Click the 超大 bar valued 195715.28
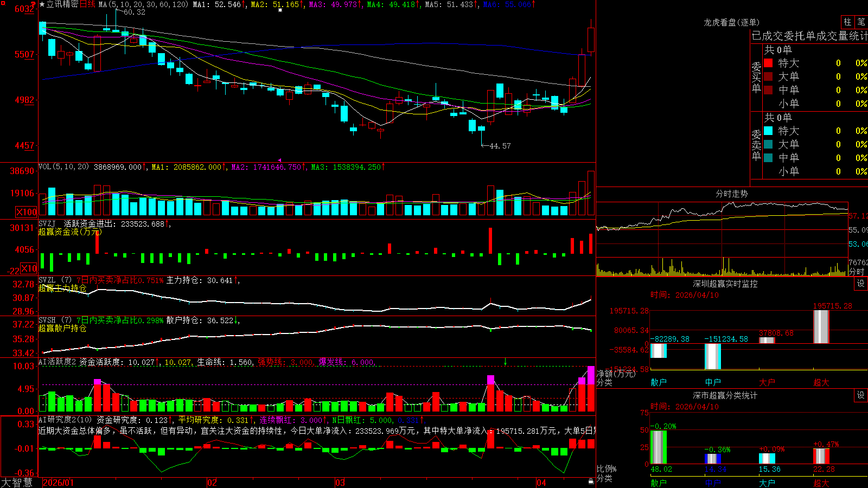Screen dimensions: 868x488 click(821, 326)
